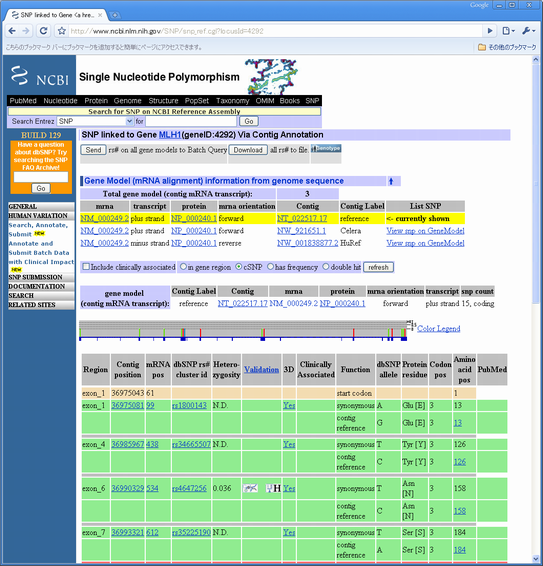Open Taxonomy in the navigation bar

[233, 101]
